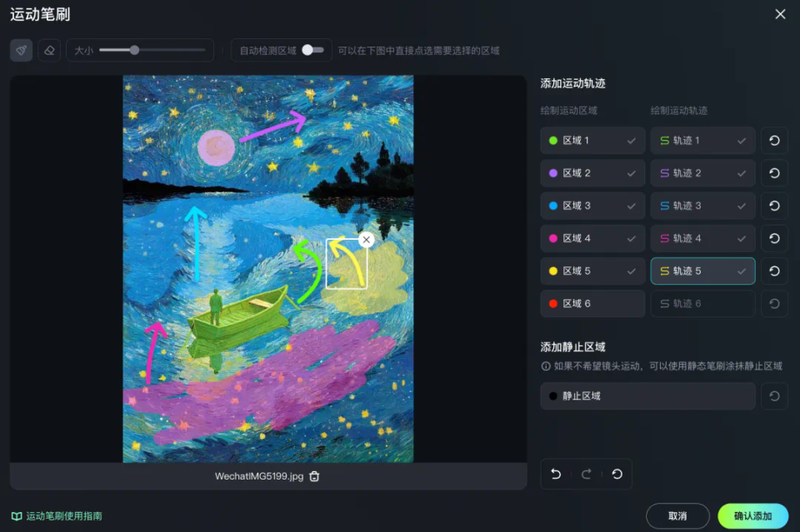
Task: Click the undo arrow icon
Action: (x=556, y=474)
